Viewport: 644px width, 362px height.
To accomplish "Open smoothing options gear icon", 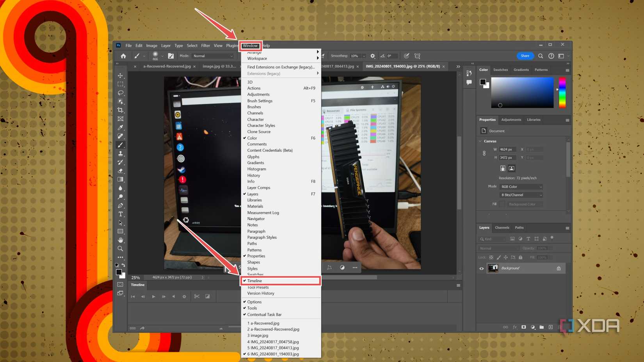I will tap(373, 56).
